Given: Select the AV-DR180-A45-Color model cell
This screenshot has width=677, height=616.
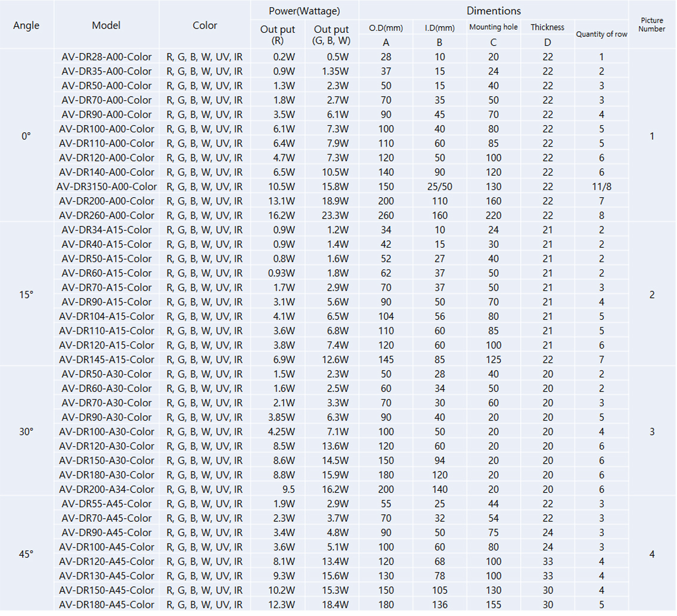Looking at the screenshot, I should (x=106, y=605).
